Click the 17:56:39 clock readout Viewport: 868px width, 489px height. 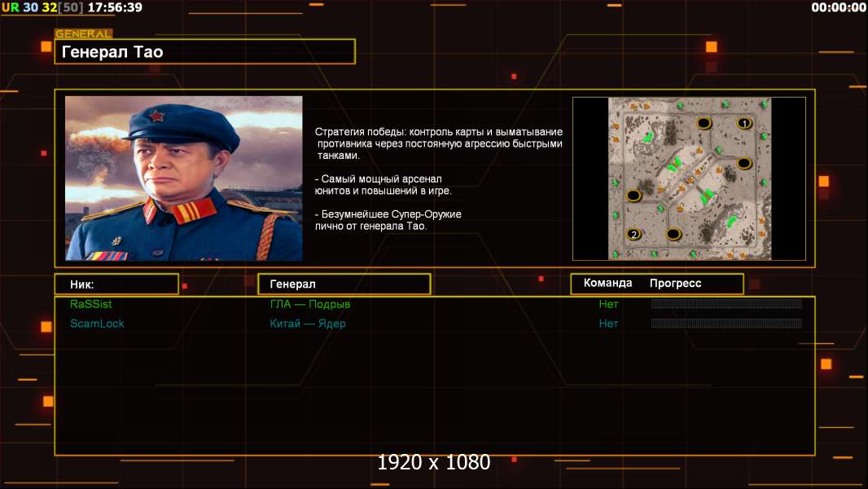tap(115, 7)
